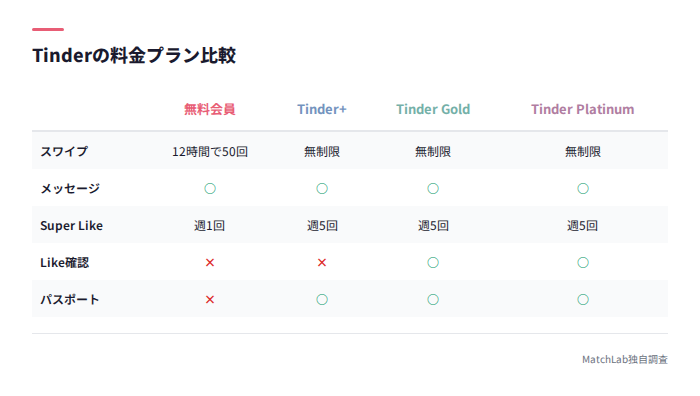Click 週5回 in the Tinder Platinum column
Screen dimensions: 700x396
[x=582, y=225]
